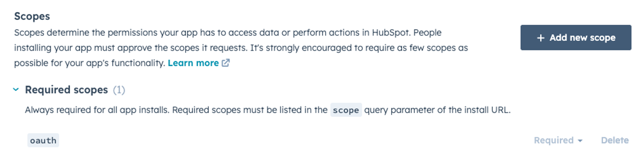Click the 'Always required for all app installs' text

(x=97, y=110)
